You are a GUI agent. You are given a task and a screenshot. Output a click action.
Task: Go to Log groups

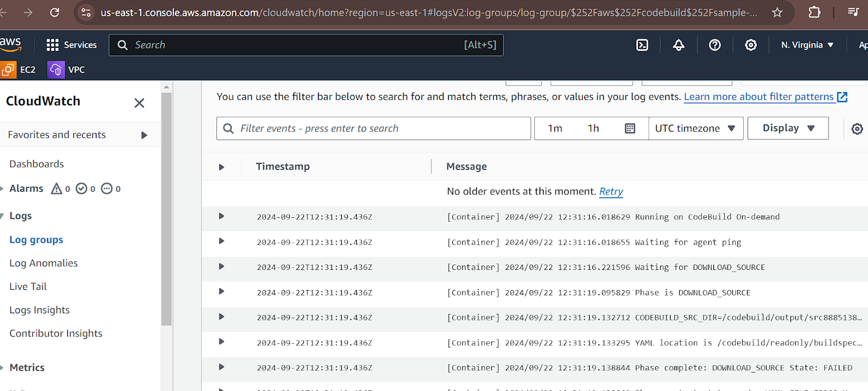[x=36, y=239]
